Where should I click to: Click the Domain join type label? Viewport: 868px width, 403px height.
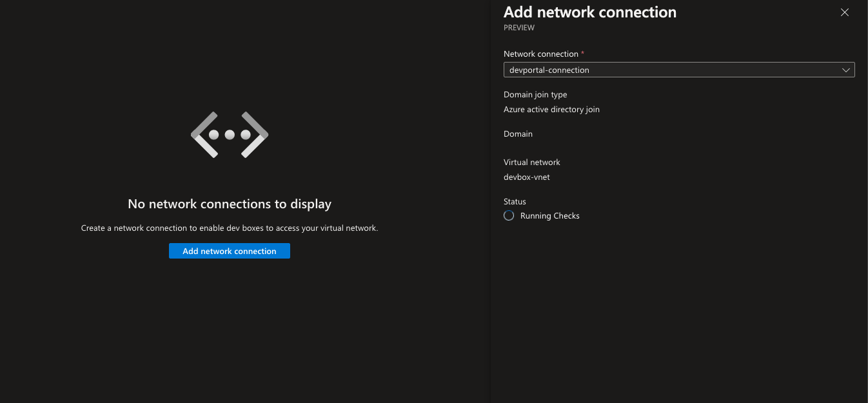click(535, 95)
